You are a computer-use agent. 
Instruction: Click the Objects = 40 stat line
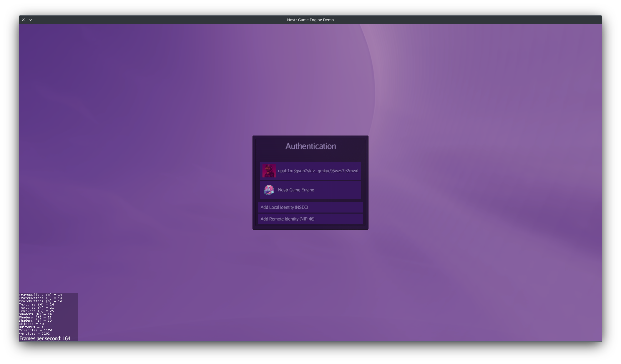[31, 324]
